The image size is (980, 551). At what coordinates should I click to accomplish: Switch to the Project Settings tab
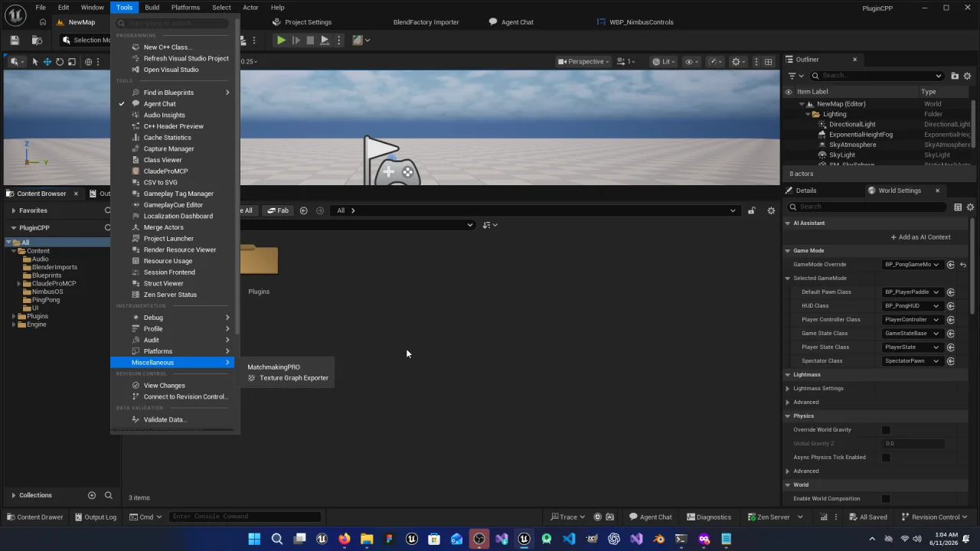(x=302, y=22)
